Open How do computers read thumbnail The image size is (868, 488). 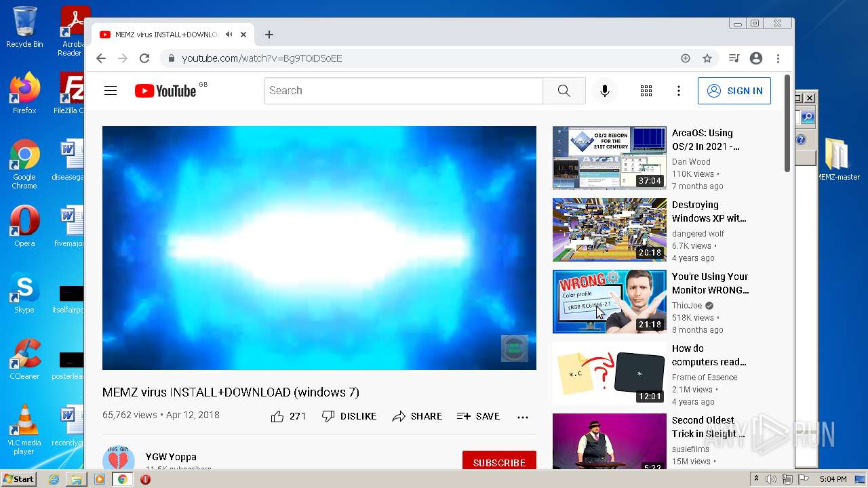[610, 373]
